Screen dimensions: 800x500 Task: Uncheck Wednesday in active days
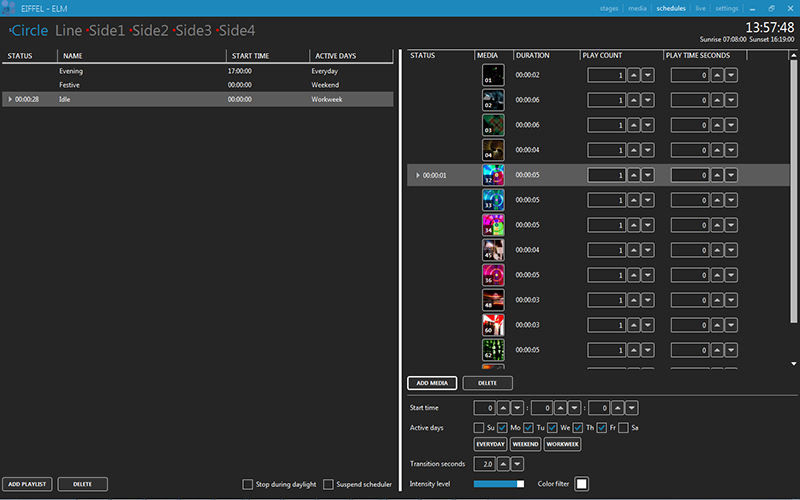(x=553, y=428)
